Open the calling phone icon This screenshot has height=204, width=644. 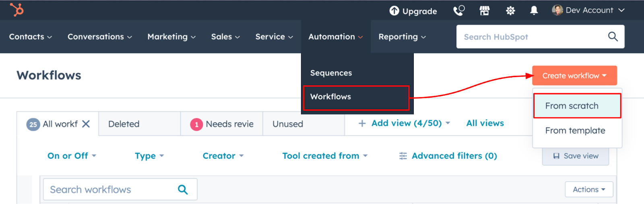(x=459, y=10)
